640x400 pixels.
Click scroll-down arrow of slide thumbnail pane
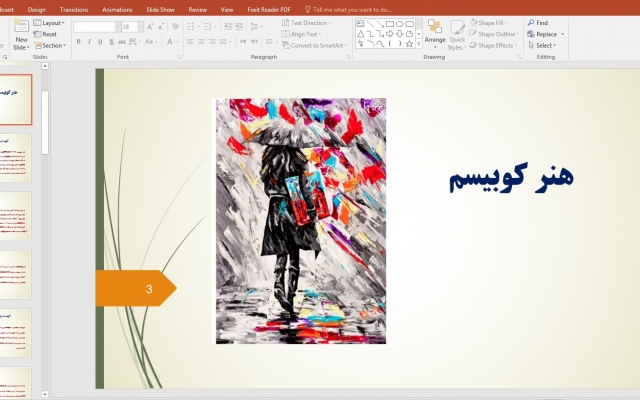pyautogui.click(x=45, y=394)
